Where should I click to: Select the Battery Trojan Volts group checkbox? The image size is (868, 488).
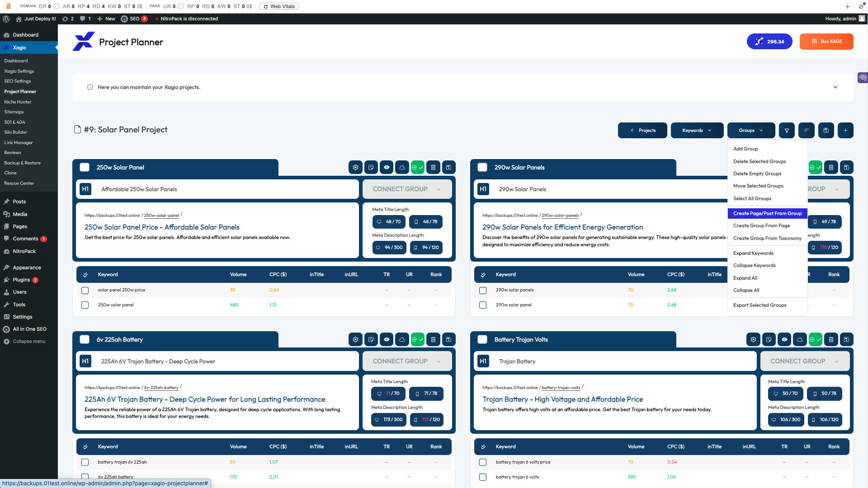(482, 340)
